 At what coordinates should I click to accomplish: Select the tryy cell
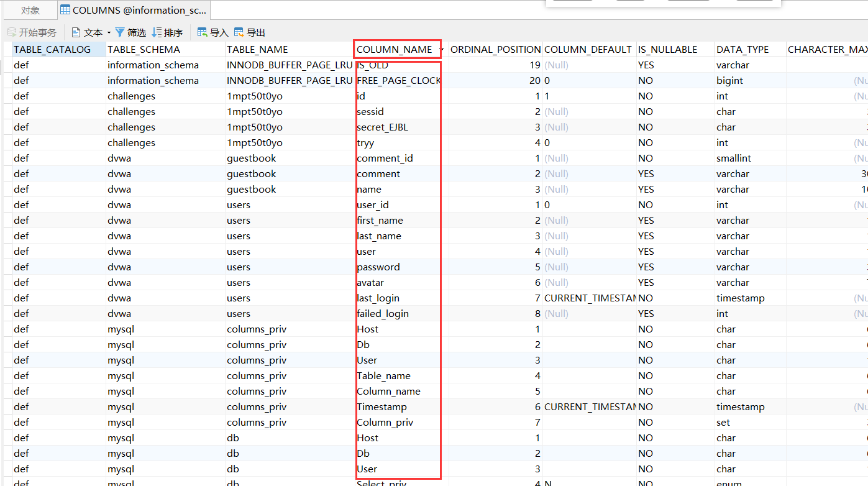pos(401,143)
